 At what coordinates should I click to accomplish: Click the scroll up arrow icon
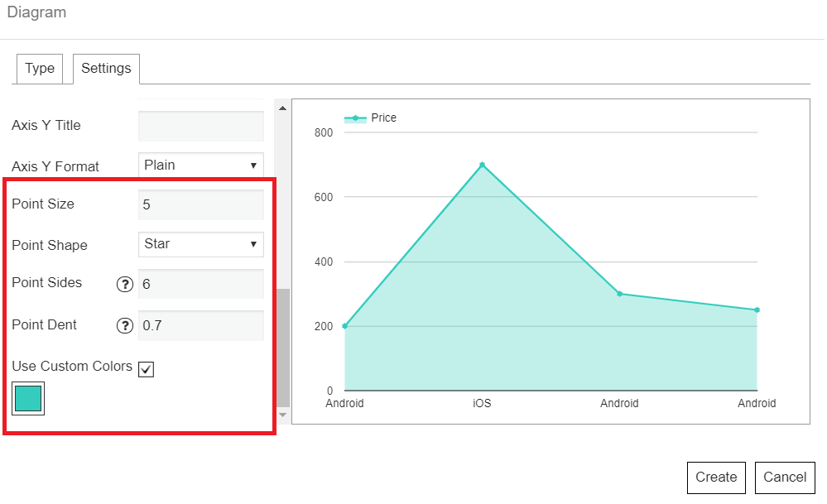(282, 108)
